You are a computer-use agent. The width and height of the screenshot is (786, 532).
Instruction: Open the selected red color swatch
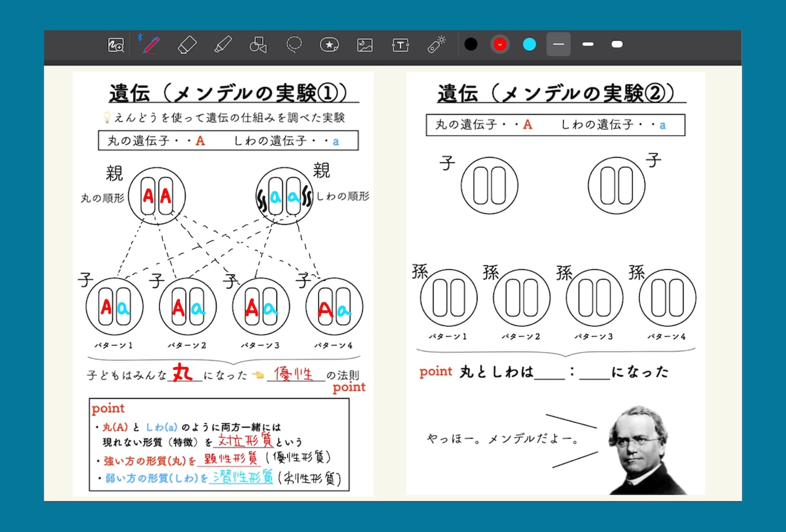point(500,44)
